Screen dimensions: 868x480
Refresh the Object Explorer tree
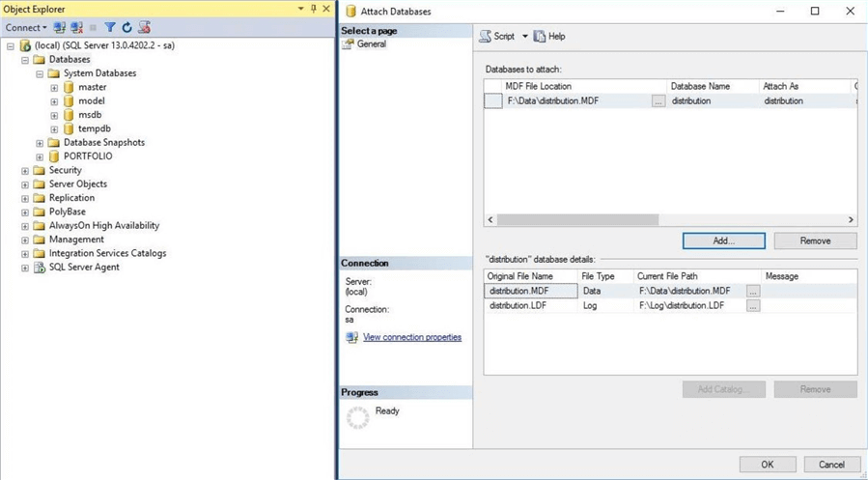(x=126, y=28)
